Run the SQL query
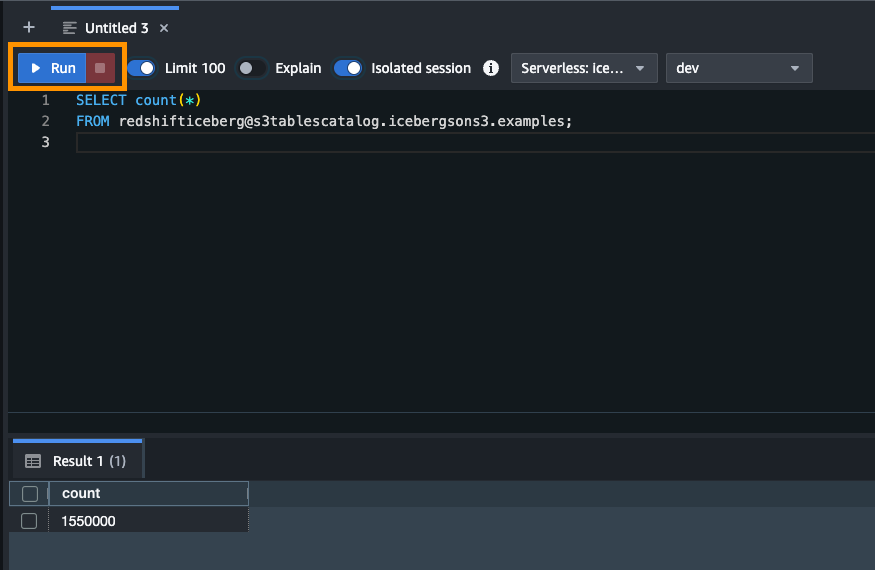 pos(52,68)
